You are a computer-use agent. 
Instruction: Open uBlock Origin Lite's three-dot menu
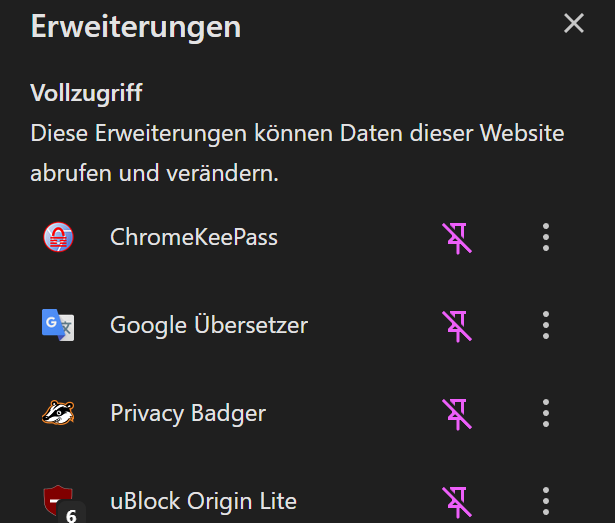(546, 500)
